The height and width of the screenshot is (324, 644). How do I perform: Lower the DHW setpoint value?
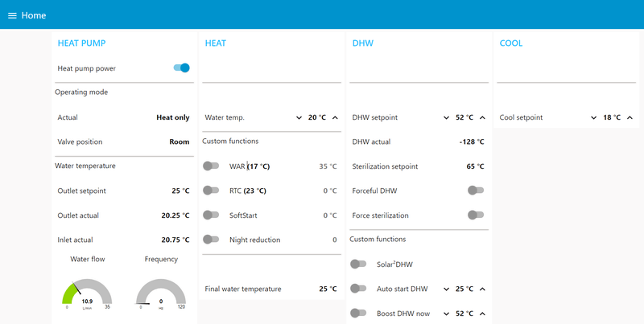pyautogui.click(x=447, y=117)
